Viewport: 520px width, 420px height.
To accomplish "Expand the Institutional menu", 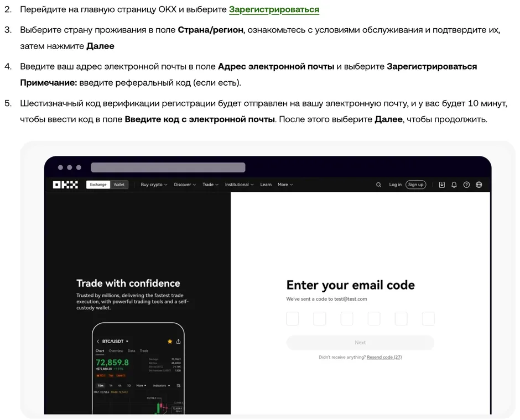I will point(239,185).
